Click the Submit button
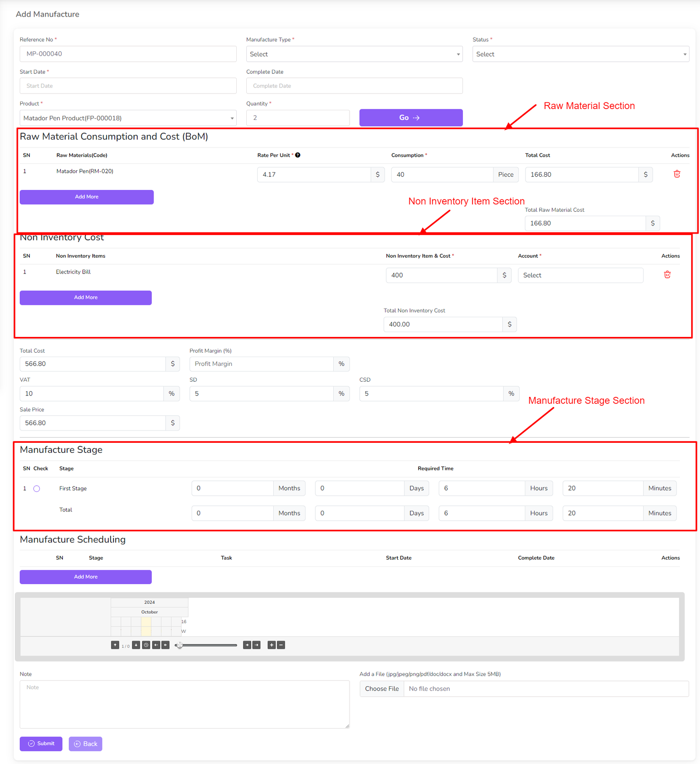The width and height of the screenshot is (700, 764). (x=41, y=744)
